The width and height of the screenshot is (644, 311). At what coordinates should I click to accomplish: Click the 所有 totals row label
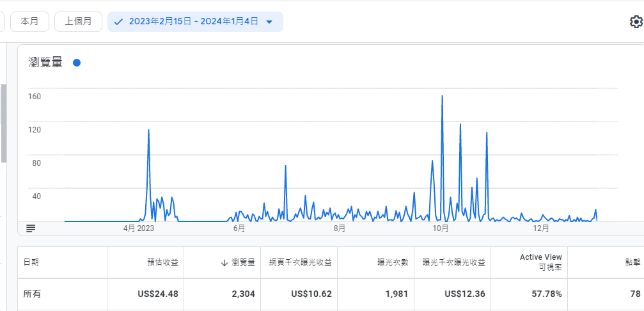[32, 294]
